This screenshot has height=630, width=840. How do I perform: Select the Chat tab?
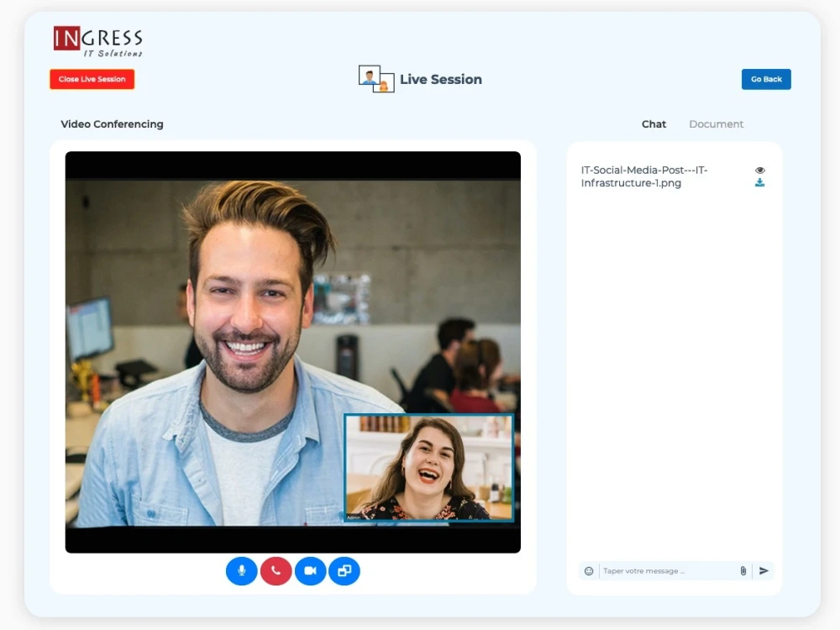pyautogui.click(x=654, y=124)
